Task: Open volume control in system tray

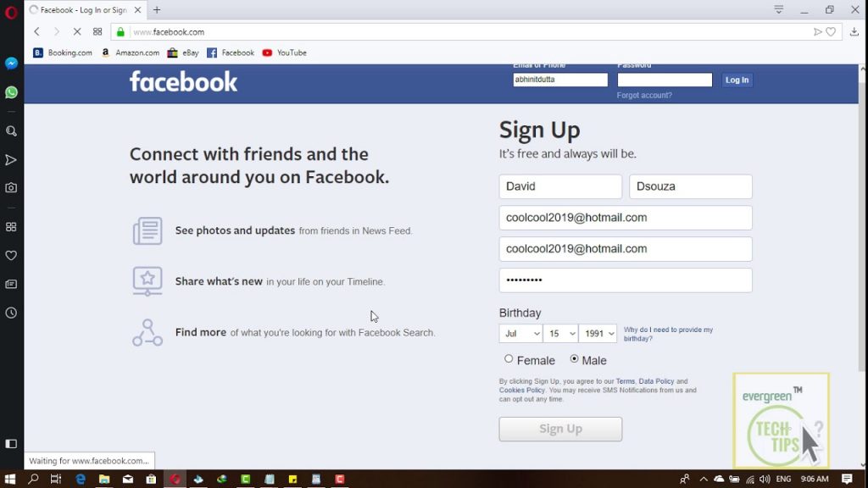Action: click(x=765, y=480)
